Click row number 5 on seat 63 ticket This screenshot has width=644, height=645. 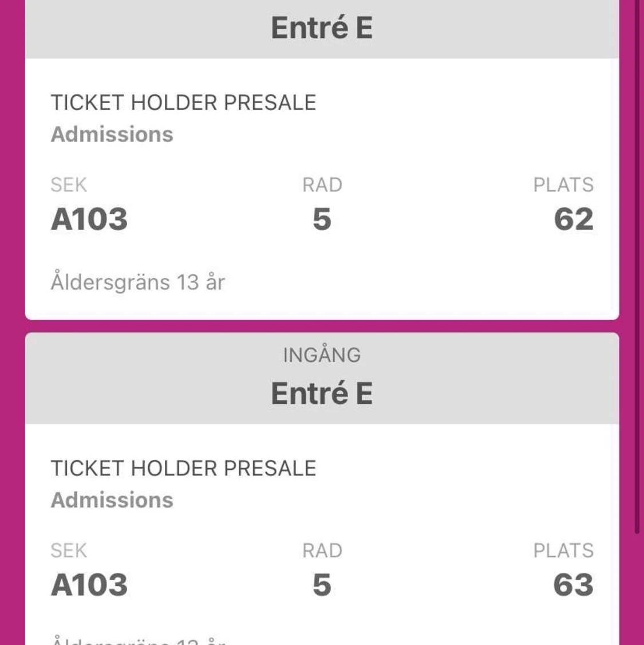pyautogui.click(x=322, y=585)
